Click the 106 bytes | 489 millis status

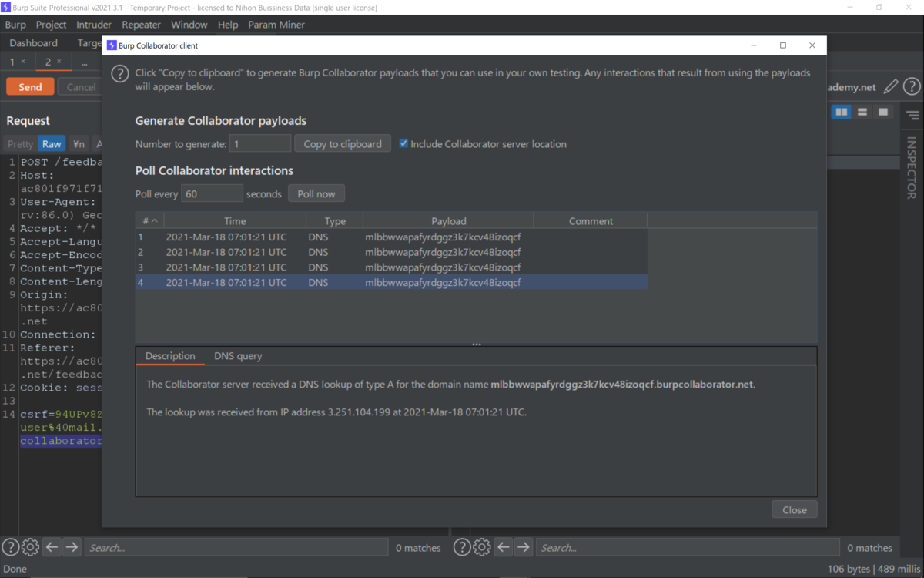[874, 569]
